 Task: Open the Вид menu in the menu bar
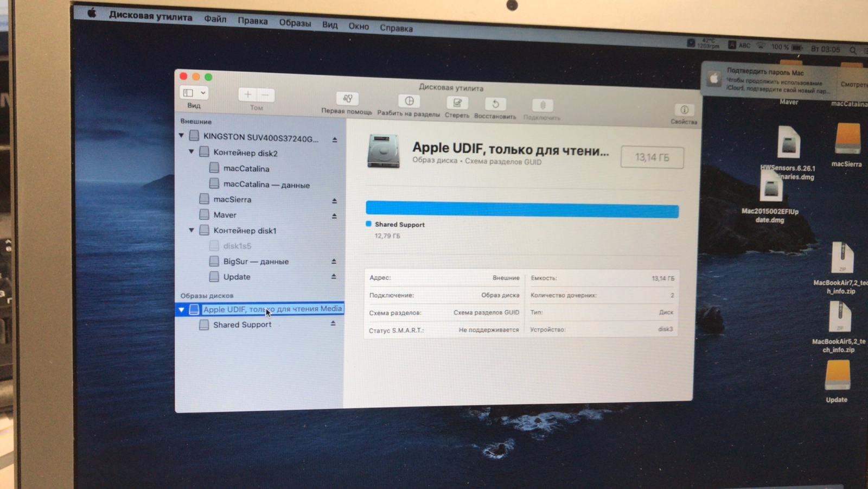329,24
